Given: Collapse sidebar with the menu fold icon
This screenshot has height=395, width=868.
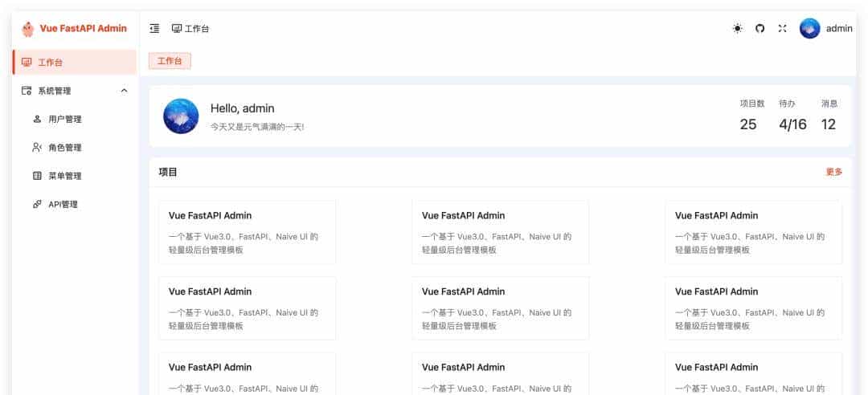Looking at the screenshot, I should [x=154, y=29].
